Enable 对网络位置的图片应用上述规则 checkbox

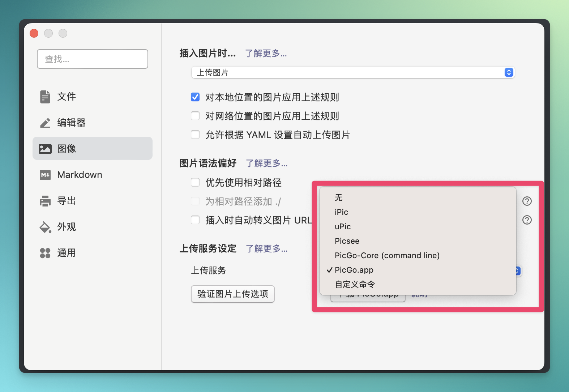(x=195, y=116)
